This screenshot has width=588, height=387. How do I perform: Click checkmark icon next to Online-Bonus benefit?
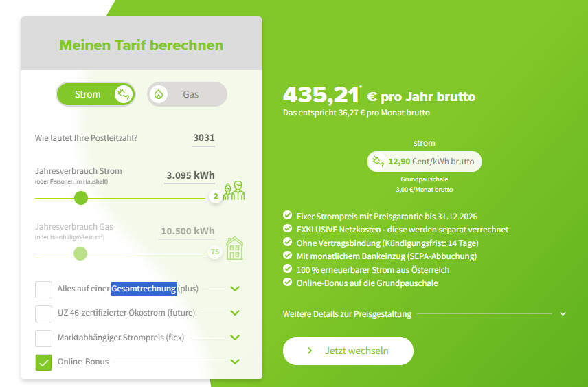coord(287,283)
